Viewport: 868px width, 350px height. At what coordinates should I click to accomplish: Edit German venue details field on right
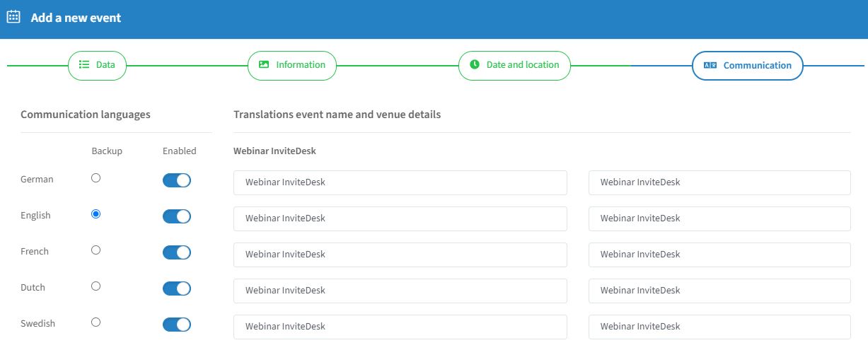(719, 182)
